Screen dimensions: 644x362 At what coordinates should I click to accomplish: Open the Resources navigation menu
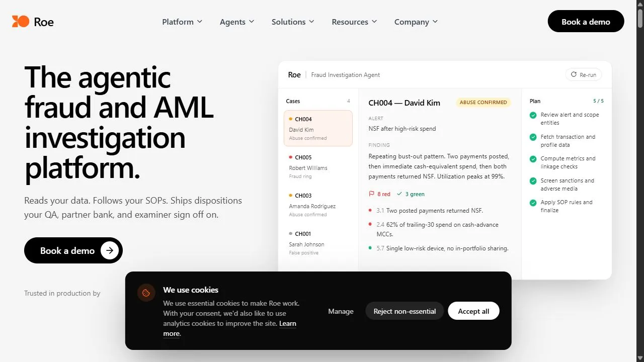354,22
